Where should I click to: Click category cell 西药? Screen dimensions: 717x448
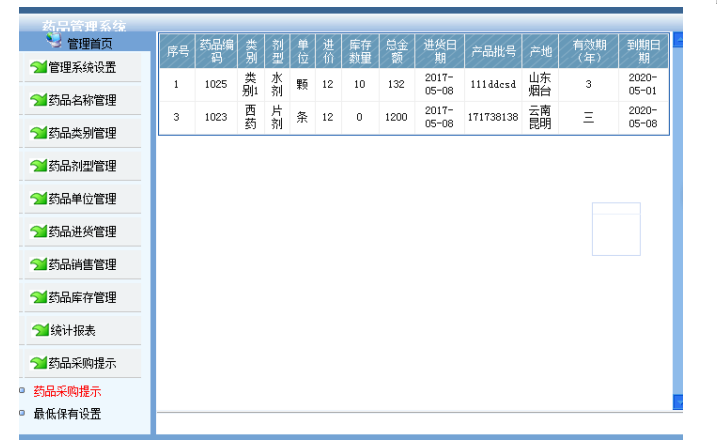tap(251, 117)
